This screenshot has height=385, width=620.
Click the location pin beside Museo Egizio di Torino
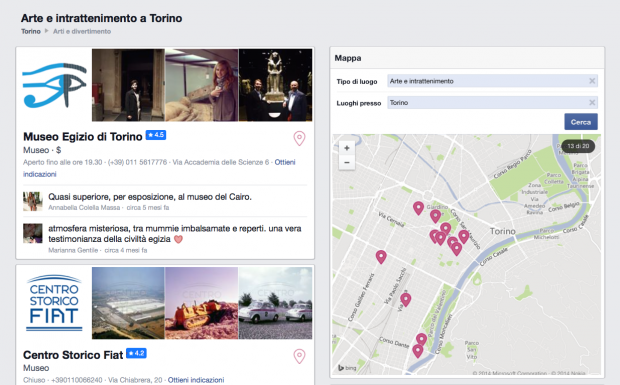299,138
